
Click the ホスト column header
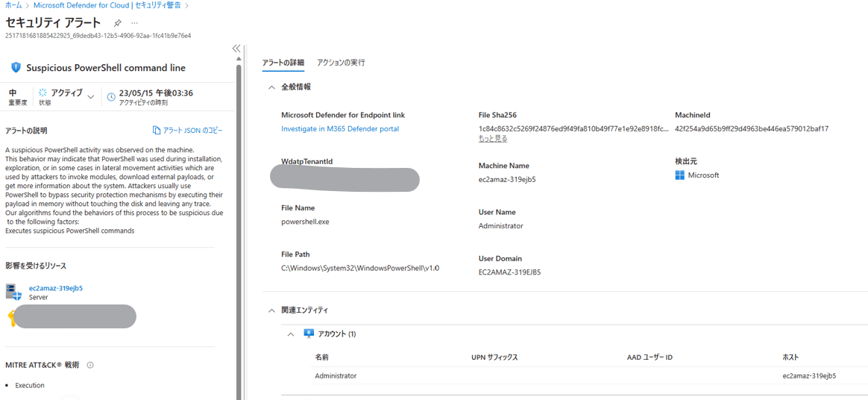click(x=790, y=357)
